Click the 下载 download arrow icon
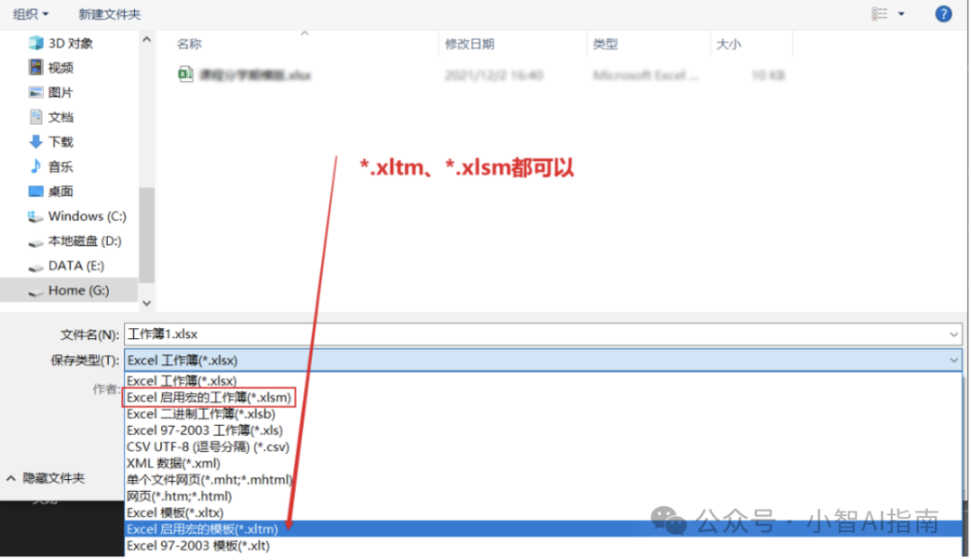This screenshot has height=560, width=971. click(36, 142)
